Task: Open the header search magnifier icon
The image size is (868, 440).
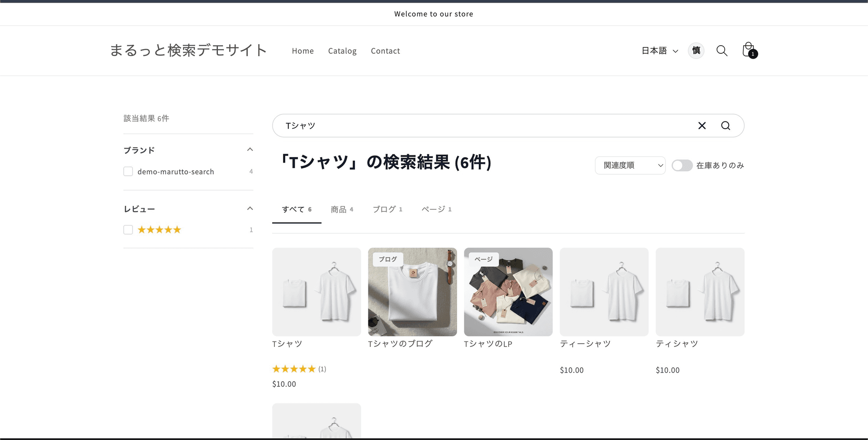Action: pyautogui.click(x=722, y=51)
